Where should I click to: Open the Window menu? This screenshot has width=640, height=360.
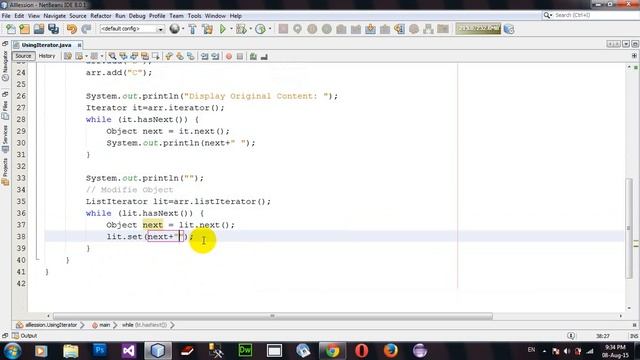coord(215,16)
